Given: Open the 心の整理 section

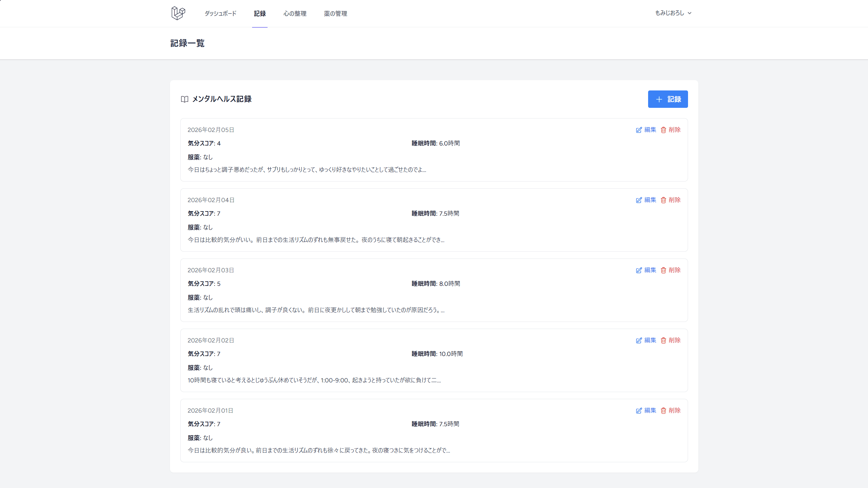Looking at the screenshot, I should 295,14.
